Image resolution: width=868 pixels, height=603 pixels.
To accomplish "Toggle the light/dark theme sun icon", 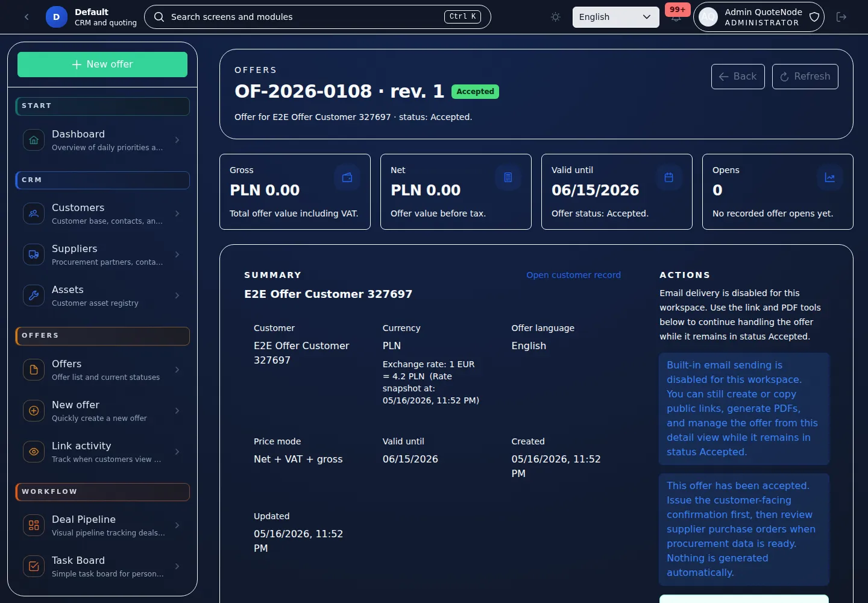I will [556, 17].
